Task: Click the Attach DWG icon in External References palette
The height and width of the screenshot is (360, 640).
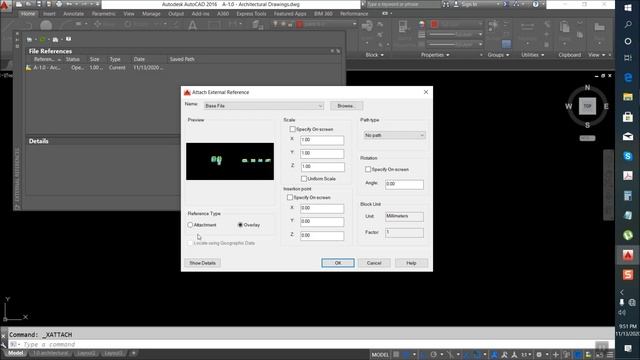Action: click(29, 40)
